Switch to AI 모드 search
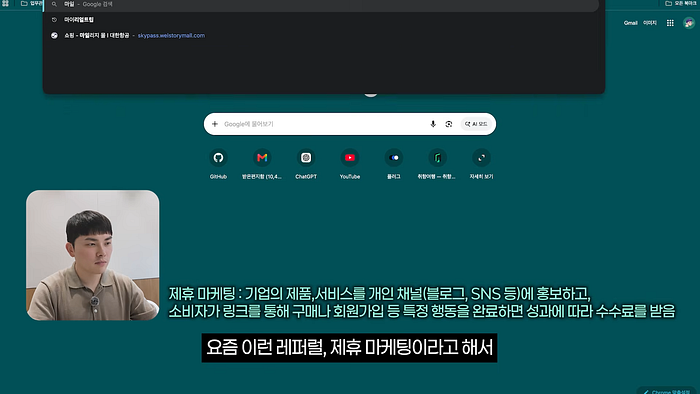 (476, 124)
